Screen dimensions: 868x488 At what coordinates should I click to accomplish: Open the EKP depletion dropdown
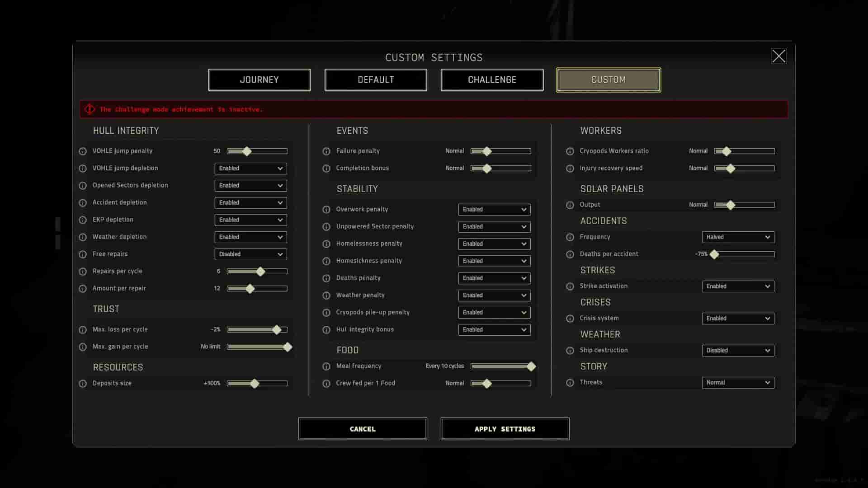click(x=250, y=220)
